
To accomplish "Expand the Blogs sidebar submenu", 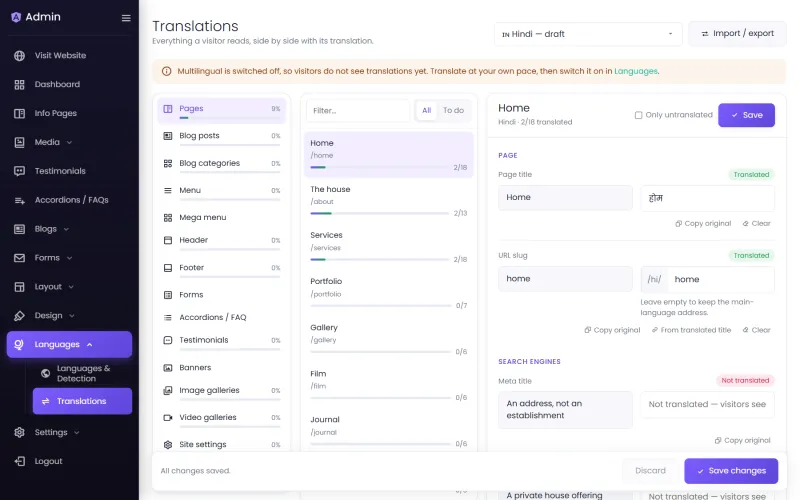I will 66,229.
